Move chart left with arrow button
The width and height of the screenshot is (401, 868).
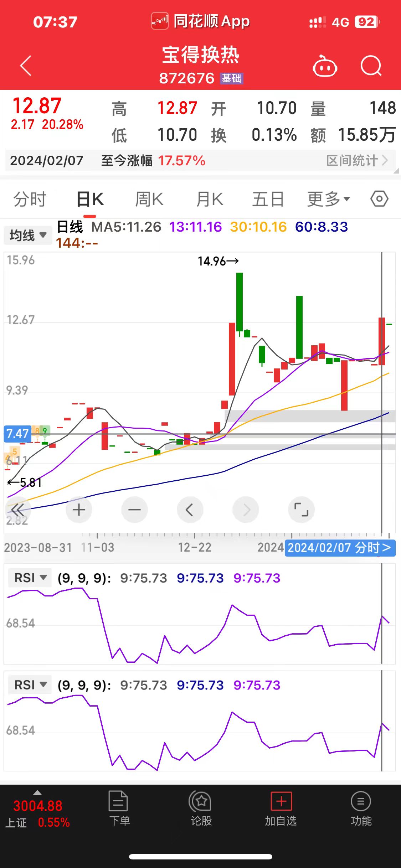tap(190, 510)
